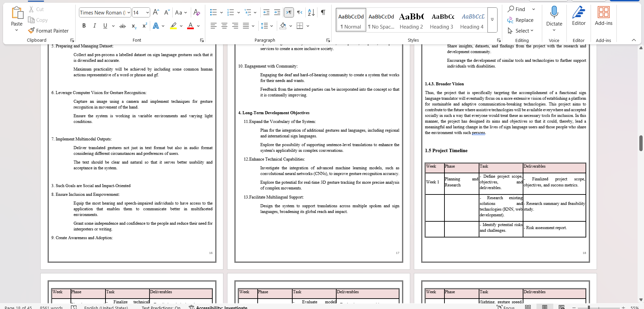Click Replace in the Editing group
This screenshot has width=644, height=309.
pos(521,20)
